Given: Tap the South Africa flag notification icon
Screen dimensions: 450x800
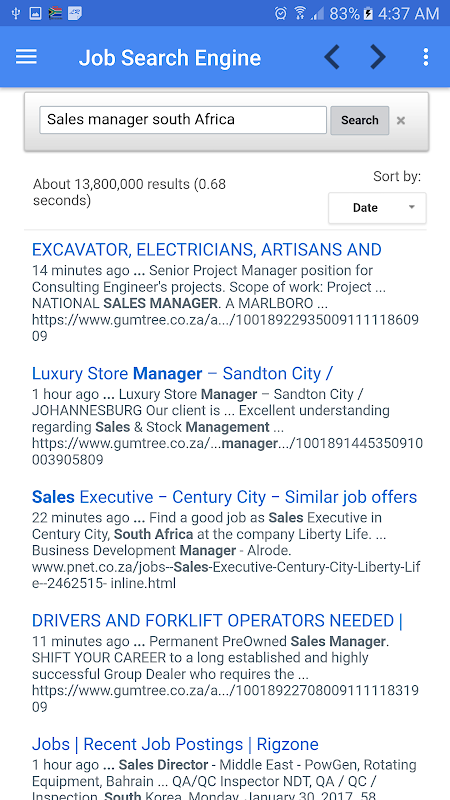Looking at the screenshot, I should coord(55,13).
